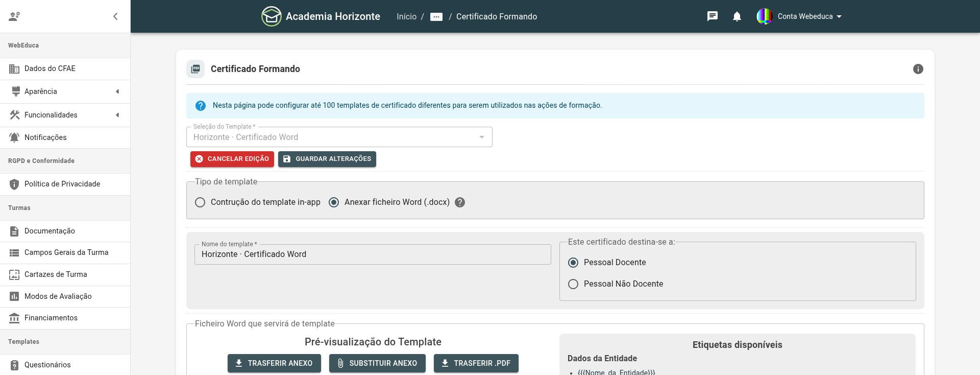Click the Certificado Formando breadcrumb text

pos(497,16)
